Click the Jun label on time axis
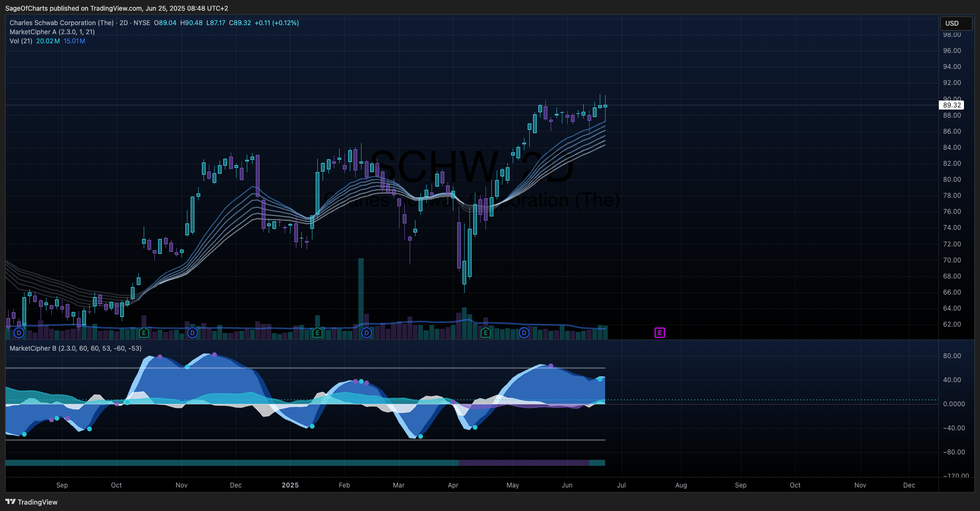Viewport: 980px width, 511px height. (x=567, y=485)
